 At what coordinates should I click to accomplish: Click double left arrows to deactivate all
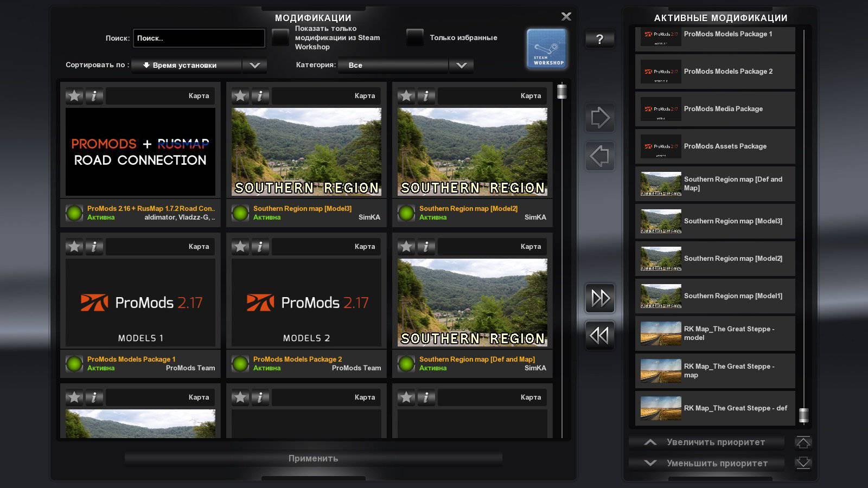click(x=599, y=336)
